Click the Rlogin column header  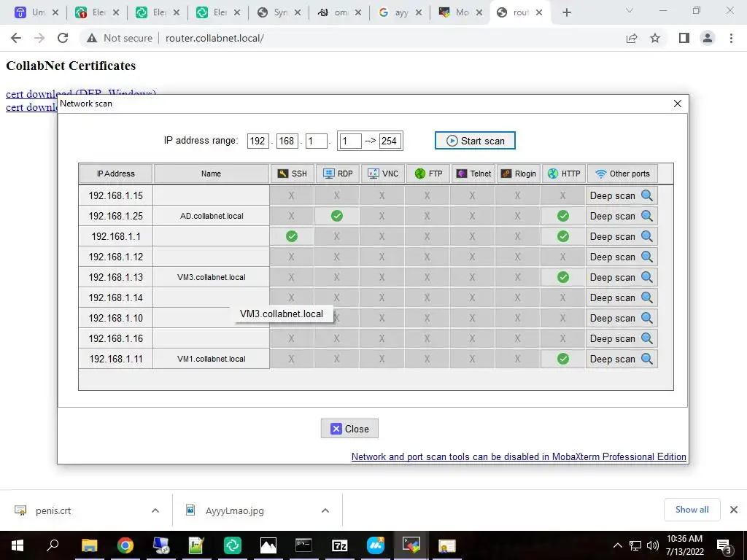pyautogui.click(x=519, y=174)
